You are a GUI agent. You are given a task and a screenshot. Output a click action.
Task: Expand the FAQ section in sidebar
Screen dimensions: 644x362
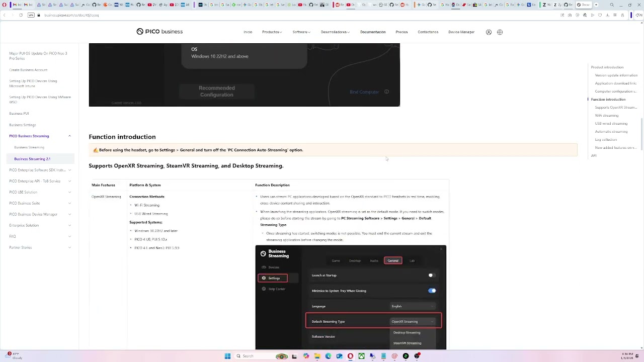click(69, 236)
